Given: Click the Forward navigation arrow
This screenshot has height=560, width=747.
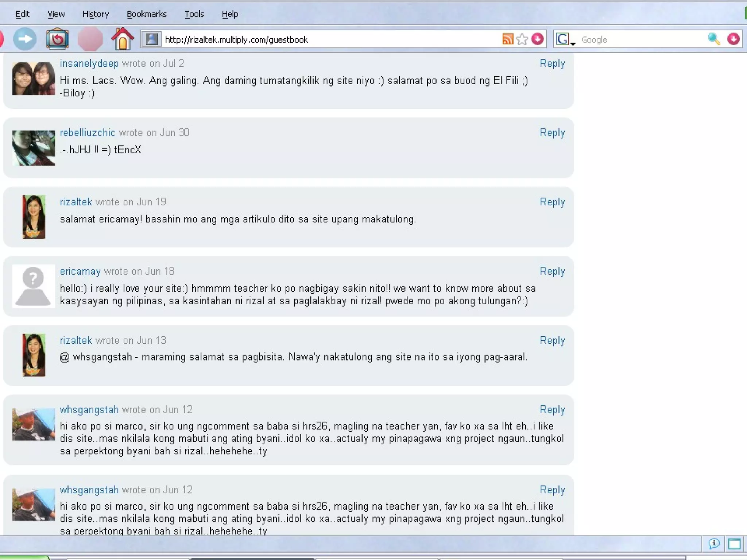Looking at the screenshot, I should (25, 39).
